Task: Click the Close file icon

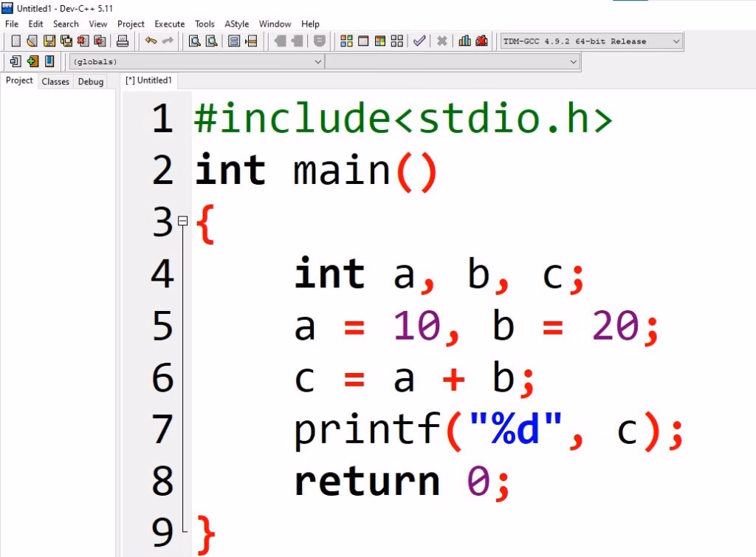Action: 83,41
